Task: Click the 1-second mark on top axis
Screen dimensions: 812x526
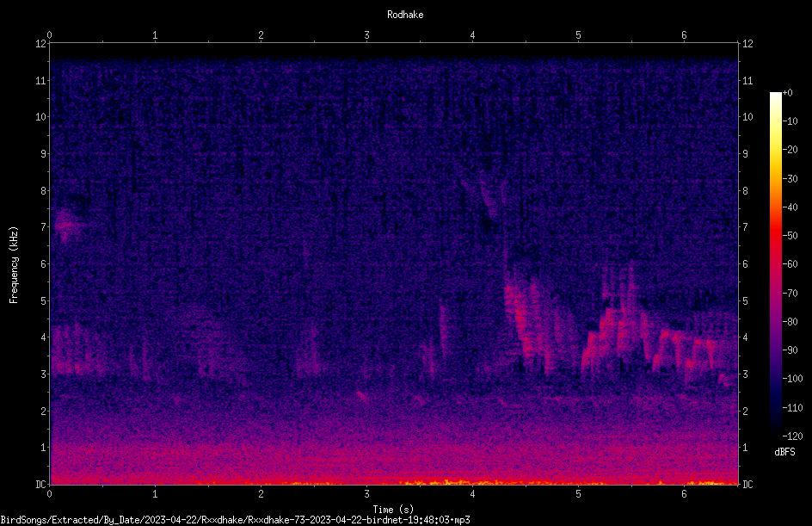Action: (x=155, y=35)
